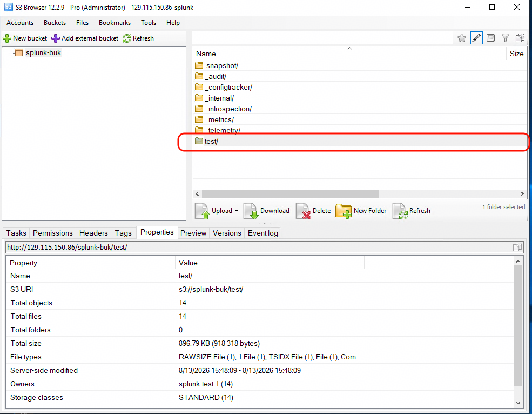Click properties scrollbar down arrow
Viewport: 532px width, 414px height.
coord(518,403)
